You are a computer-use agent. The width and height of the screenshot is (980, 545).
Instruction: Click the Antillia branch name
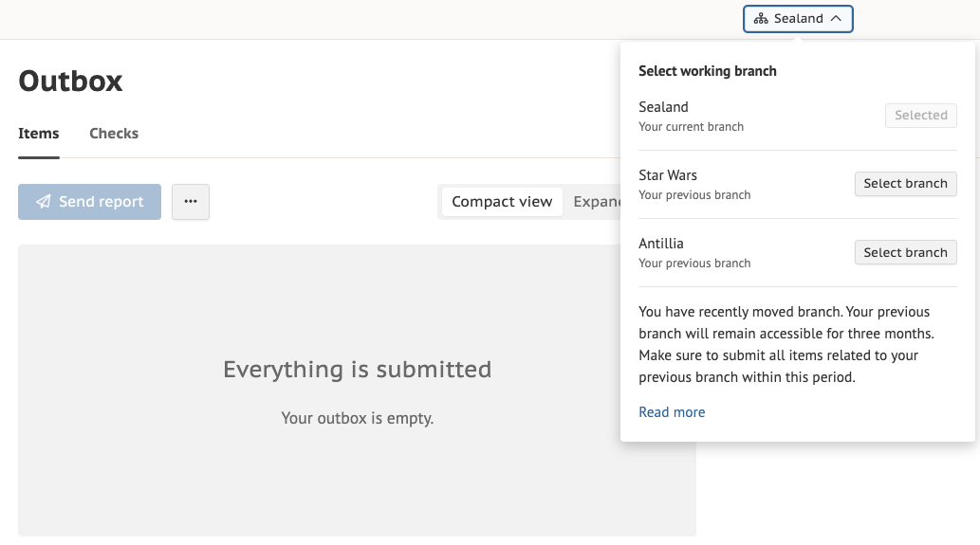tap(661, 244)
